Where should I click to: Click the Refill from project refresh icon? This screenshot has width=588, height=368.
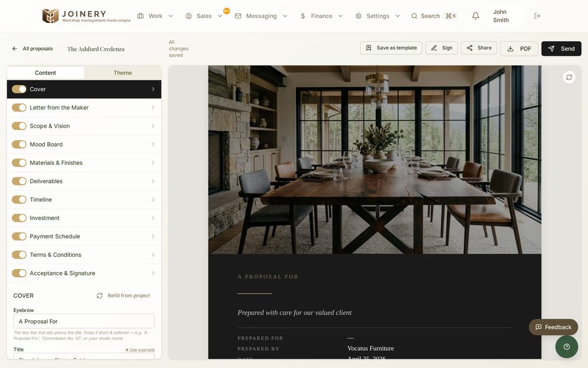click(x=99, y=296)
